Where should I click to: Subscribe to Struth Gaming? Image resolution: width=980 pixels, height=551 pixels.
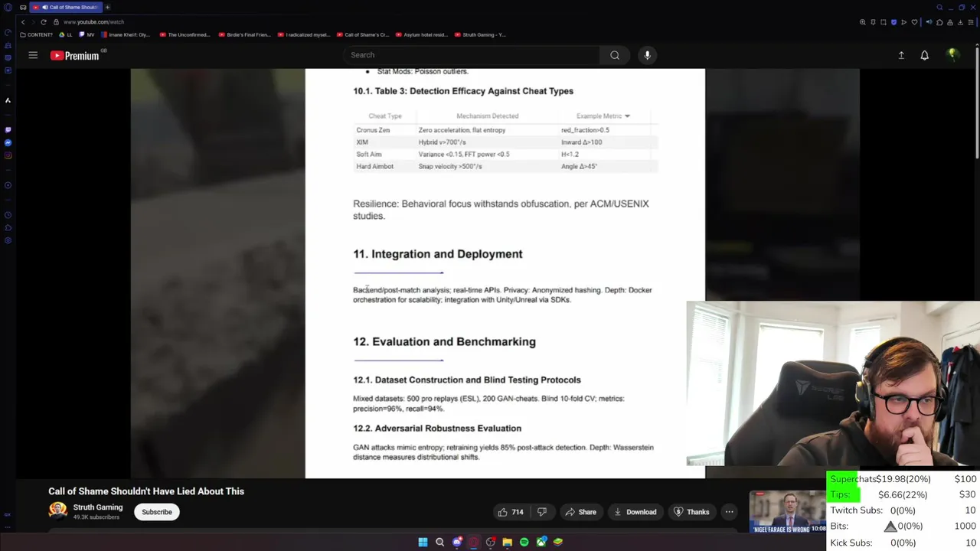pyautogui.click(x=156, y=512)
